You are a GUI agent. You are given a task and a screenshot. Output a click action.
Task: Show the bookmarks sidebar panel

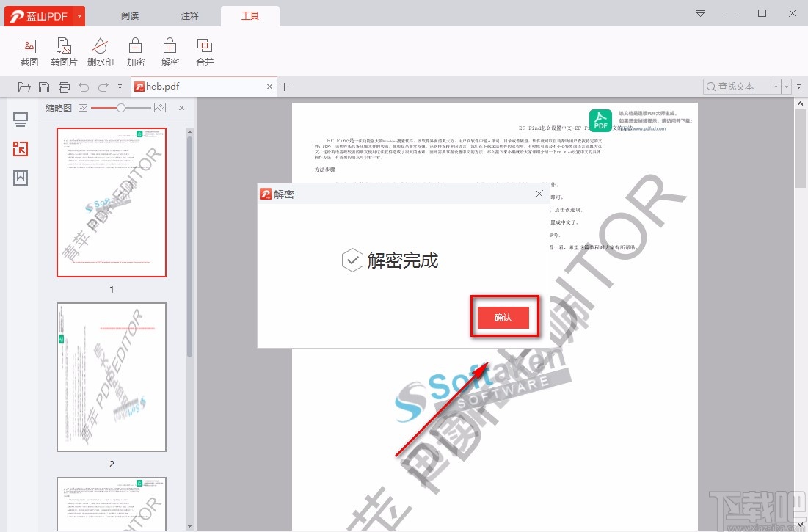[20, 177]
